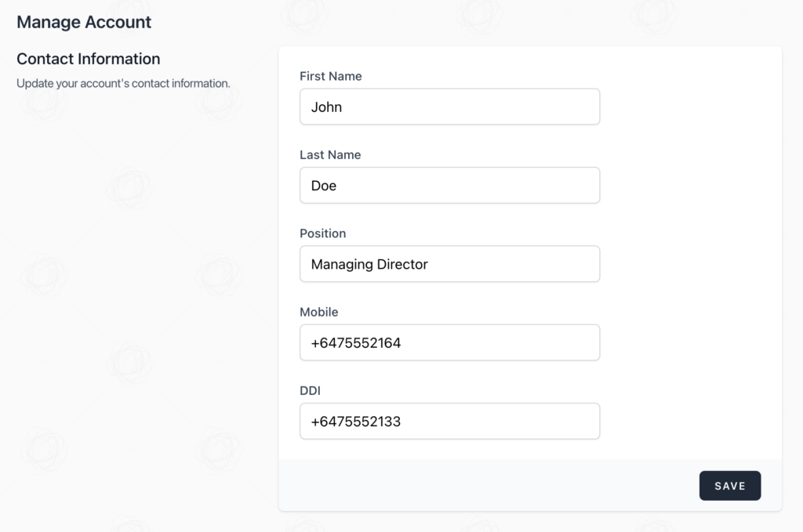Click the Last Name label
The height and width of the screenshot is (532, 803).
tap(329, 154)
